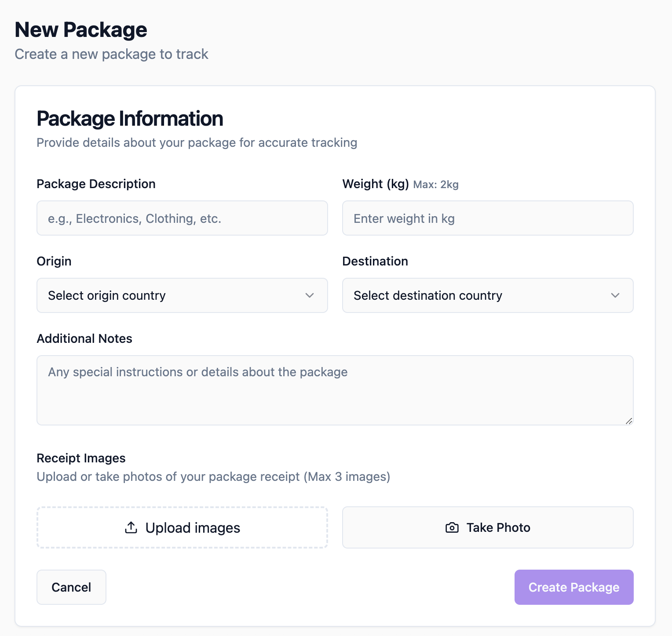Focus the Package Description text field
This screenshot has width=672, height=636.
(x=182, y=218)
